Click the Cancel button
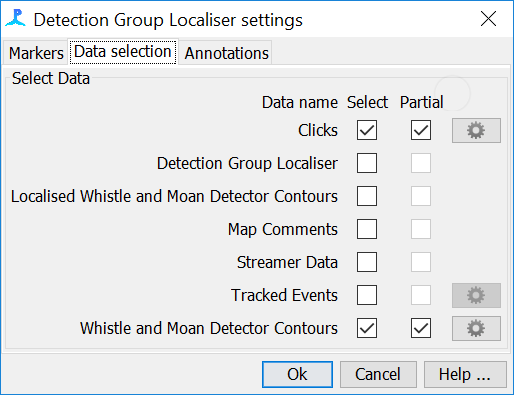 tap(378, 374)
